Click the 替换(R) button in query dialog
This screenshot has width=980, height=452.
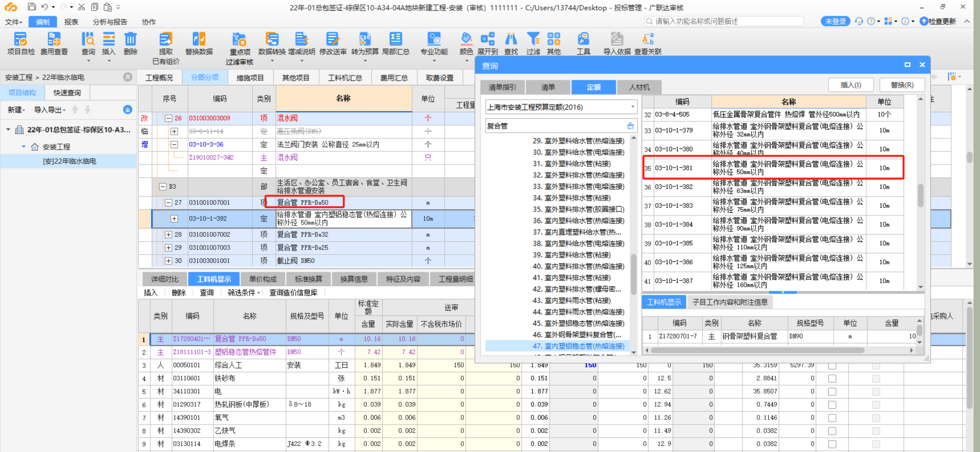(902, 85)
